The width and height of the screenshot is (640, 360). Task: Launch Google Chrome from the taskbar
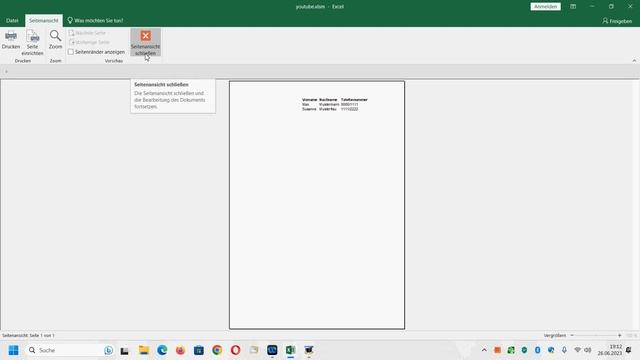217,350
